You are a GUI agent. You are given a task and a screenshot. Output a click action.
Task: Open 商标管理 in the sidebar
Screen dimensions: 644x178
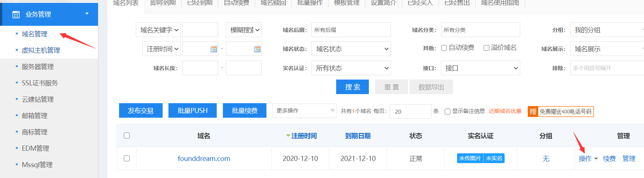tap(34, 132)
